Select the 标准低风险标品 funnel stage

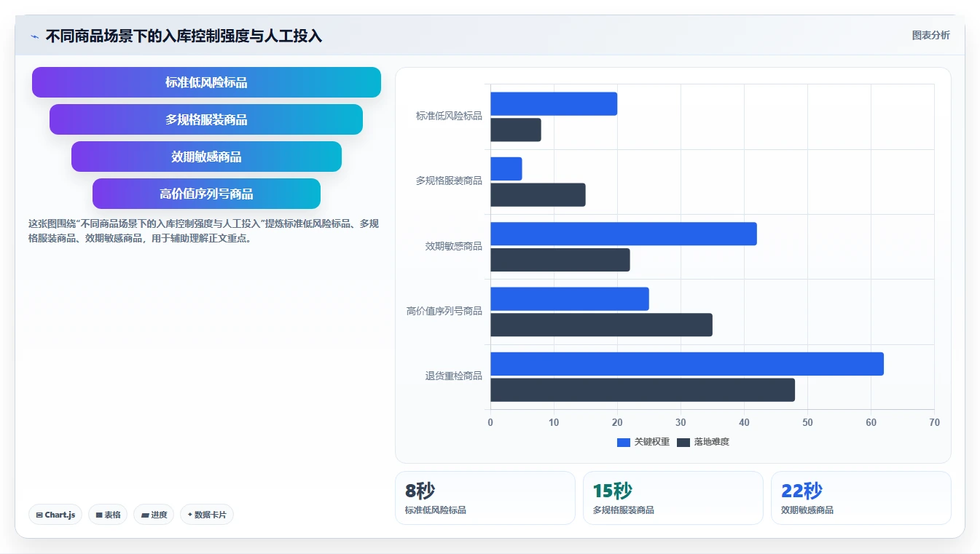206,82
